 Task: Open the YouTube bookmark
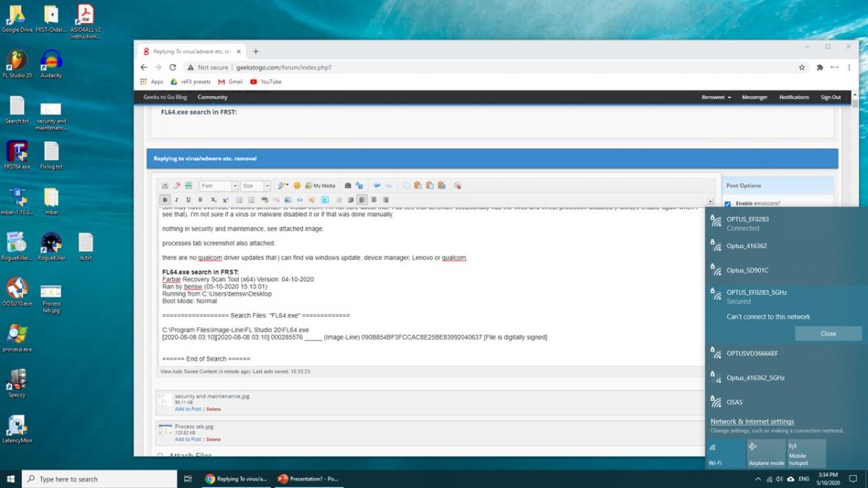(x=265, y=82)
